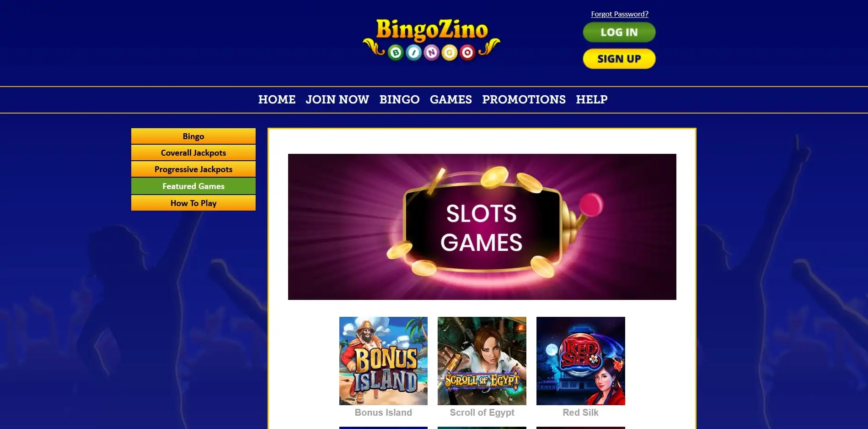The width and height of the screenshot is (868, 429).
Task: Open the Forgot Password link
Action: click(620, 14)
